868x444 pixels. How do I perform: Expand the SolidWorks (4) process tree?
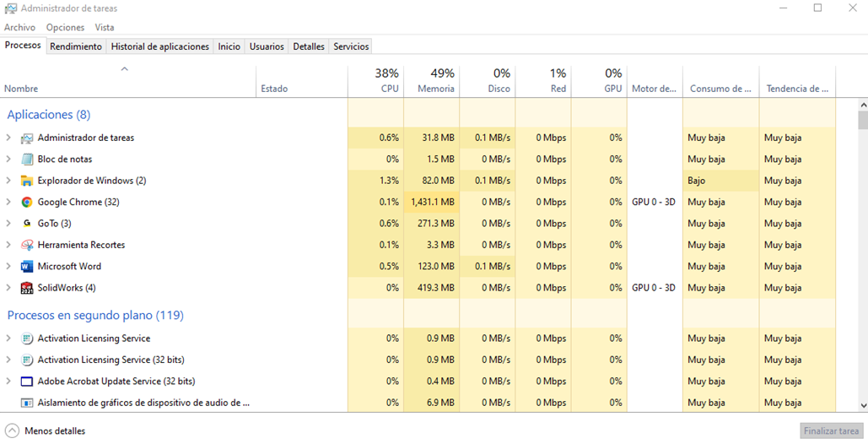(8, 288)
